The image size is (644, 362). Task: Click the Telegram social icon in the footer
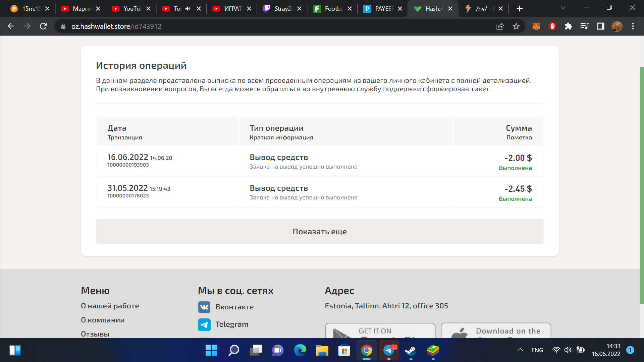204,324
